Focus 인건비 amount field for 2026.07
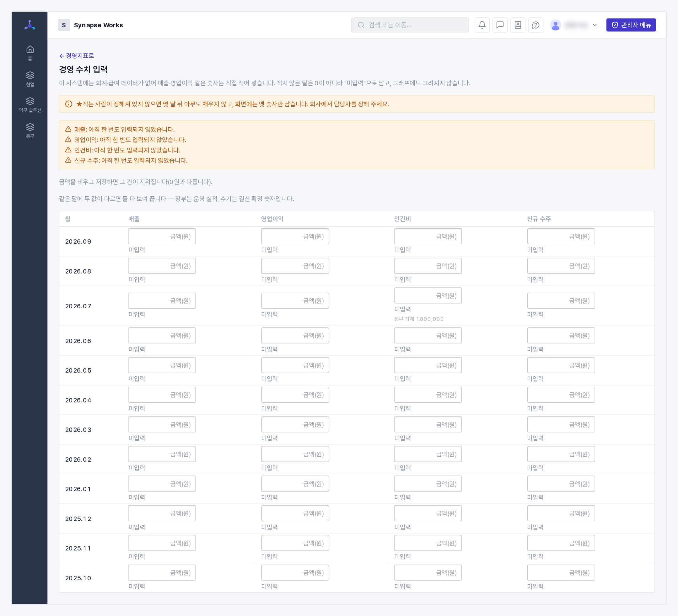 click(x=428, y=295)
